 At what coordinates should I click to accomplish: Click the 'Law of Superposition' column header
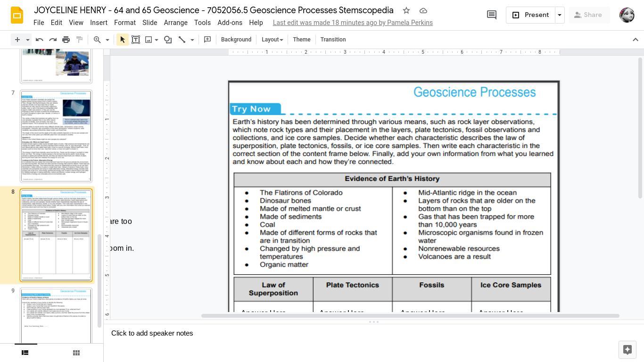coord(273,289)
